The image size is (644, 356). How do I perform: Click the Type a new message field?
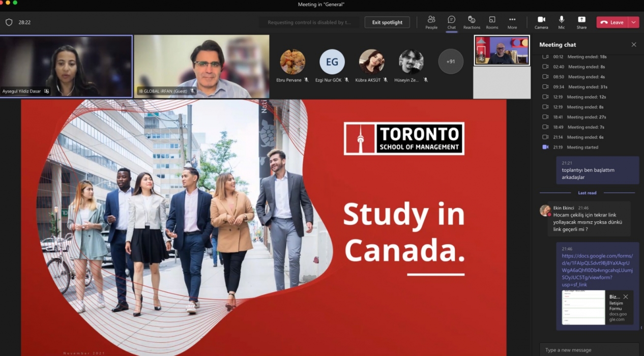point(589,349)
